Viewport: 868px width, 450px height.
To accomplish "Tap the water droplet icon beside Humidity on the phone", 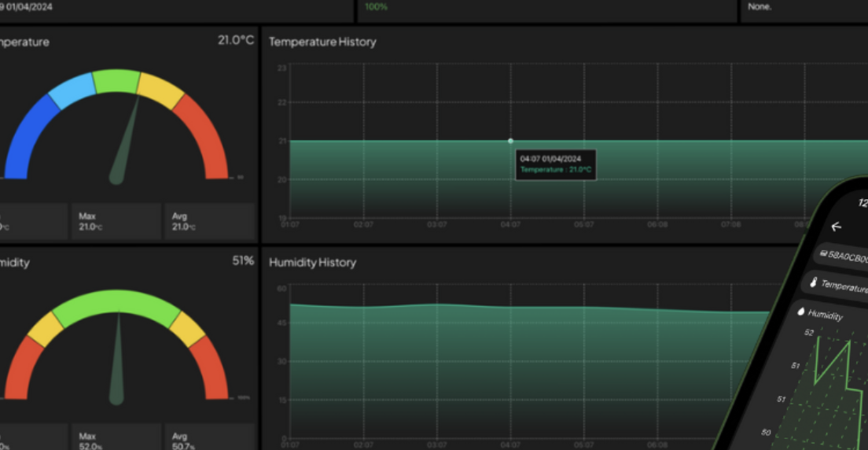I will coord(800,312).
